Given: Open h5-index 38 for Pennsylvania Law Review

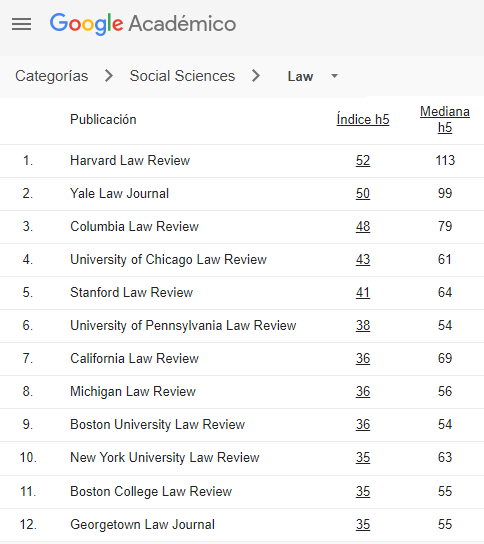Looking at the screenshot, I should tap(363, 325).
